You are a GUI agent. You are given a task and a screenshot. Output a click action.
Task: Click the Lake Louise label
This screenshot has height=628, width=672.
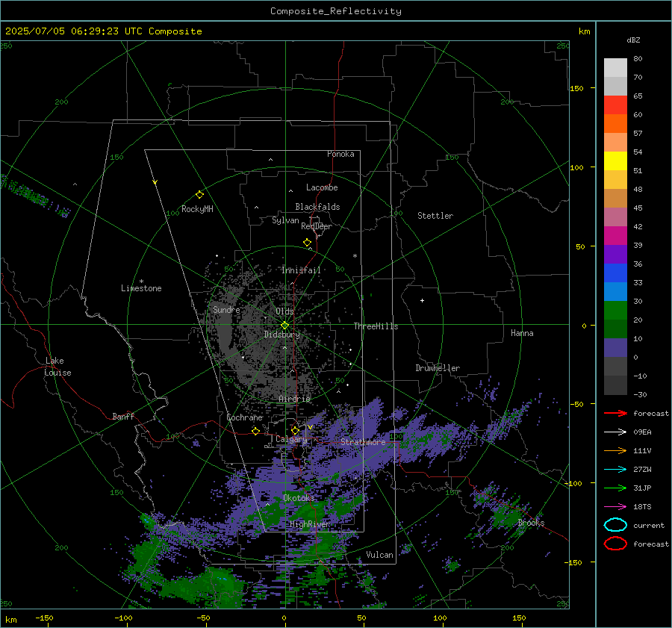point(57,367)
